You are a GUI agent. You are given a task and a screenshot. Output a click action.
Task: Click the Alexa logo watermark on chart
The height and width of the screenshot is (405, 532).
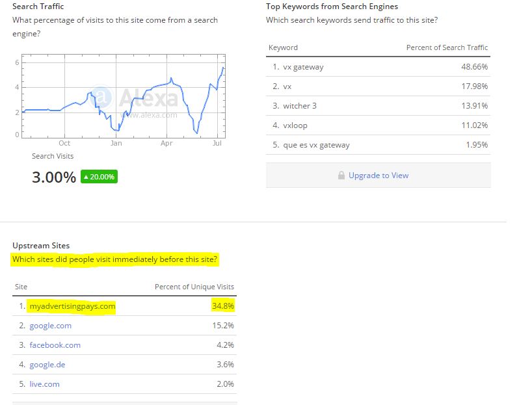pyautogui.click(x=134, y=98)
